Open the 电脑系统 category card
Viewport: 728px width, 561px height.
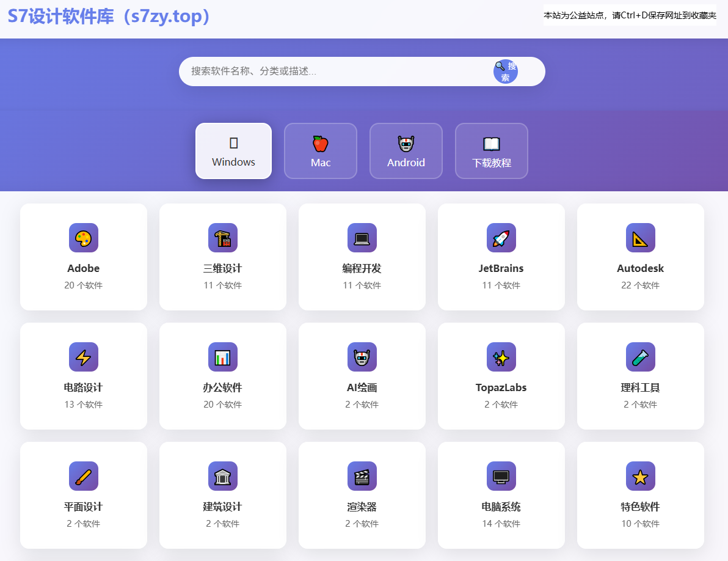(x=501, y=495)
